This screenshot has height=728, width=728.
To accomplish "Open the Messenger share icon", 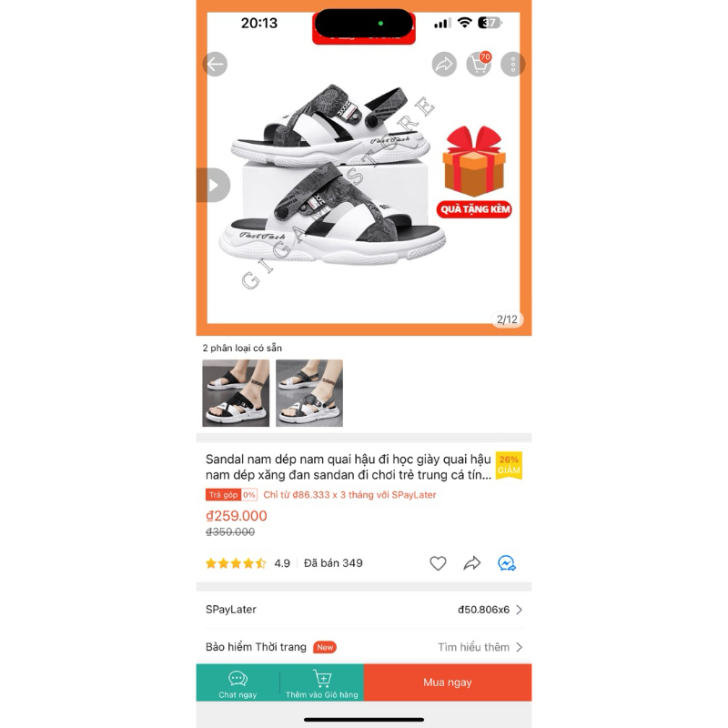I will 507,563.
